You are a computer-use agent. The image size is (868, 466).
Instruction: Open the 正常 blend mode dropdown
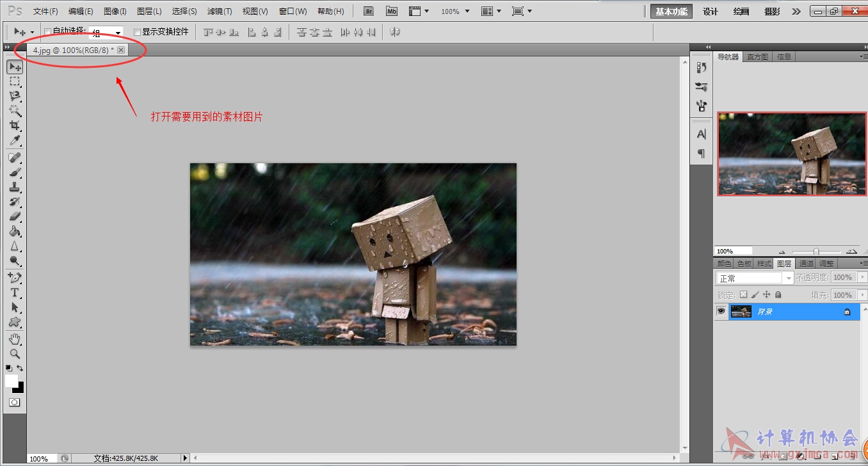tap(755, 278)
